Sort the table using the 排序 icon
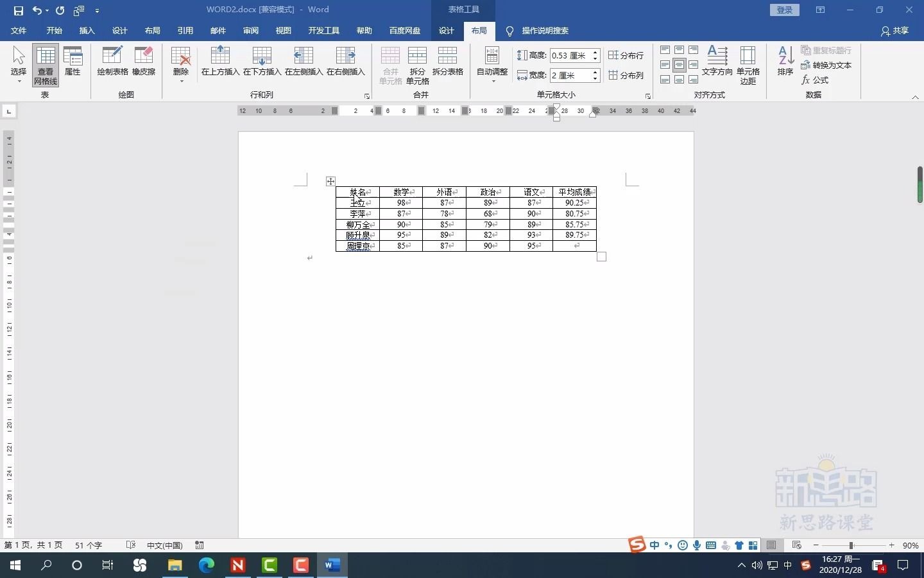 point(784,61)
